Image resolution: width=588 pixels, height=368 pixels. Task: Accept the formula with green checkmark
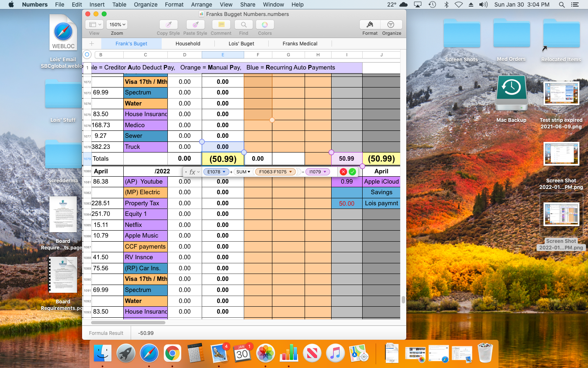tap(352, 172)
